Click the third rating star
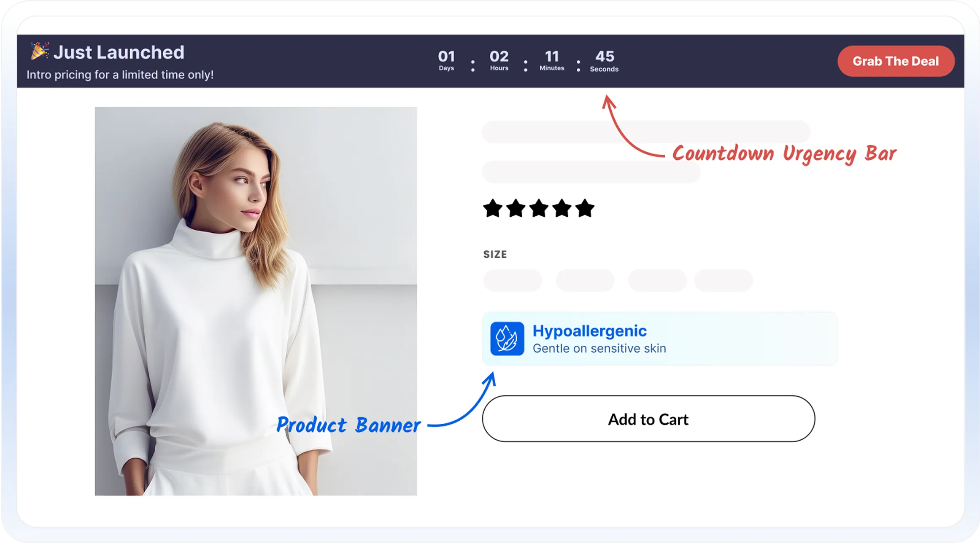 (x=539, y=208)
